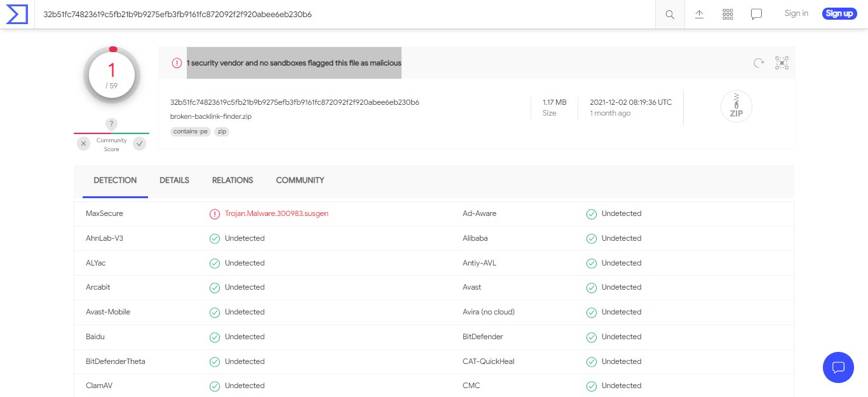Vote malicious with the X community button

pos(84,144)
